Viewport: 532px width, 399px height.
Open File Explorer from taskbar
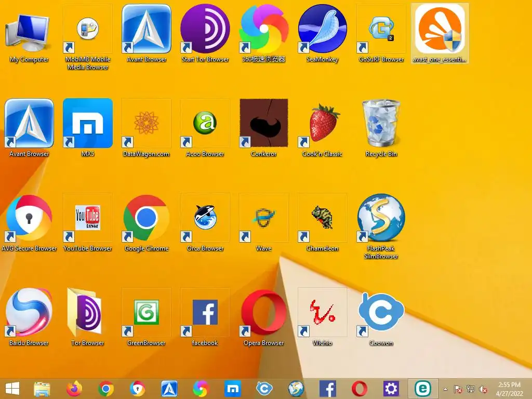[x=42, y=389]
